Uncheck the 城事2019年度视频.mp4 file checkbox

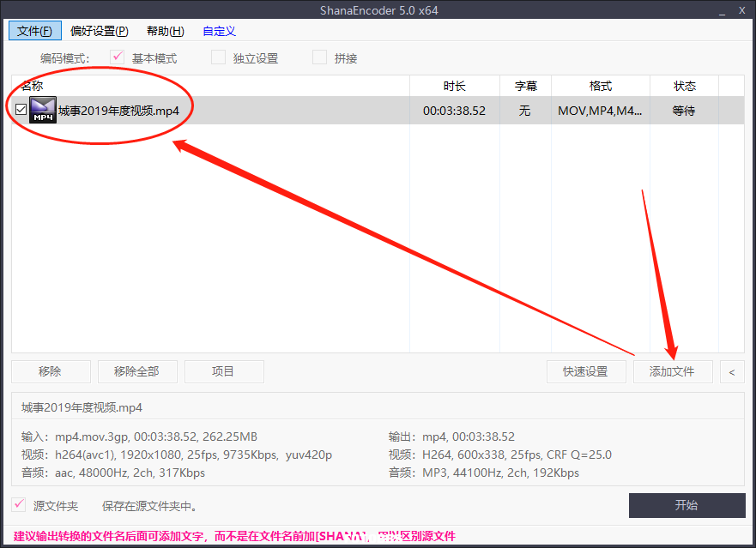point(21,110)
